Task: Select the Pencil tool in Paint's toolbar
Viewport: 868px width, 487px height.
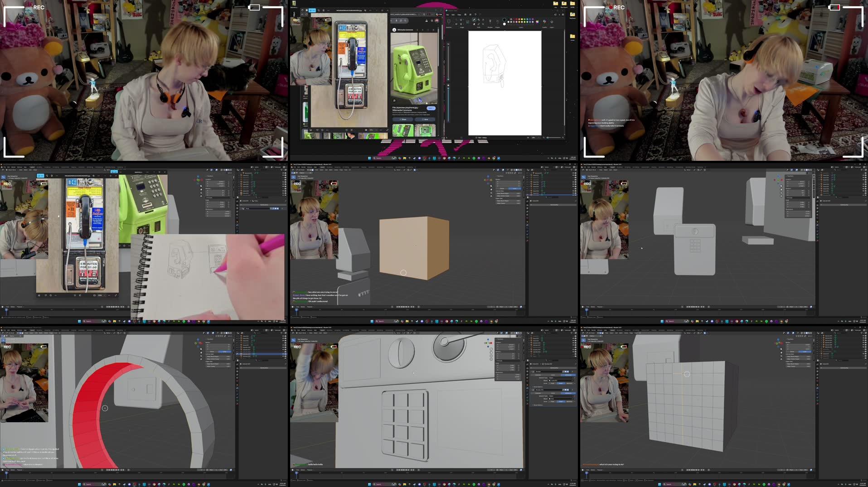Action: 474,20
